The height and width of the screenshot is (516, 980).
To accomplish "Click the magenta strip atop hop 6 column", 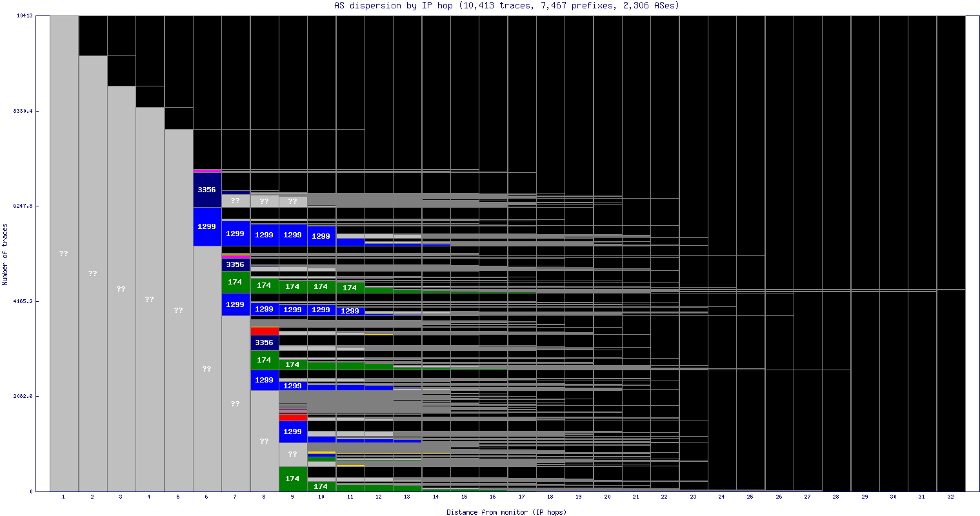I will coord(207,171).
